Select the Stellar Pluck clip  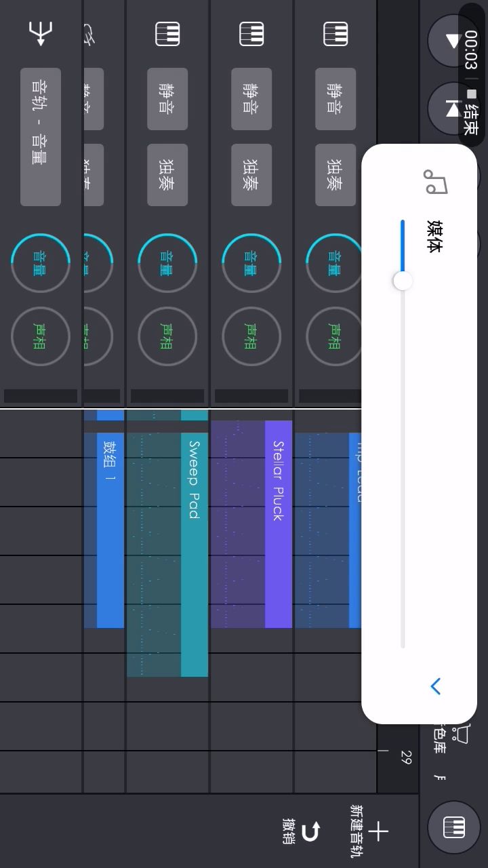coord(251,524)
